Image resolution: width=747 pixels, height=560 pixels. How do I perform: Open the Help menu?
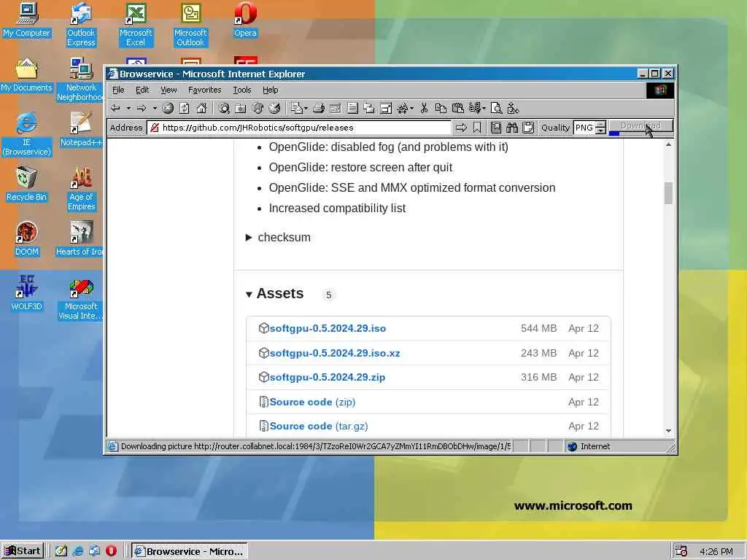click(270, 90)
